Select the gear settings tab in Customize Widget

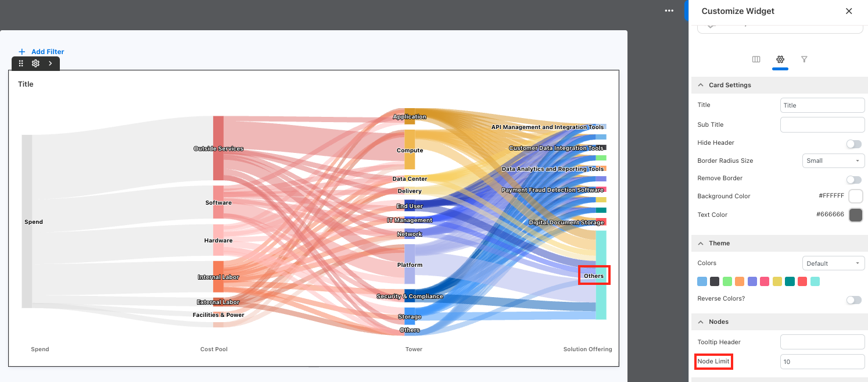pyautogui.click(x=780, y=59)
